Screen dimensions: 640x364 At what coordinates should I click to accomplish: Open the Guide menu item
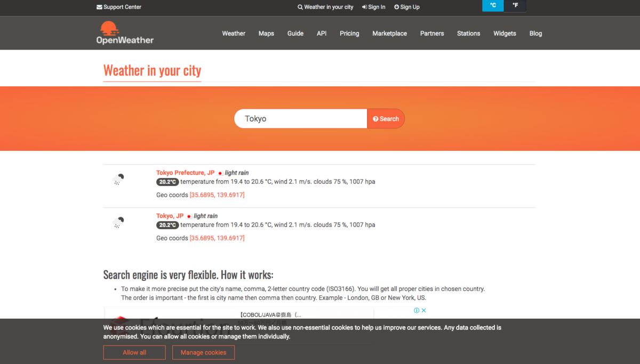(x=295, y=33)
